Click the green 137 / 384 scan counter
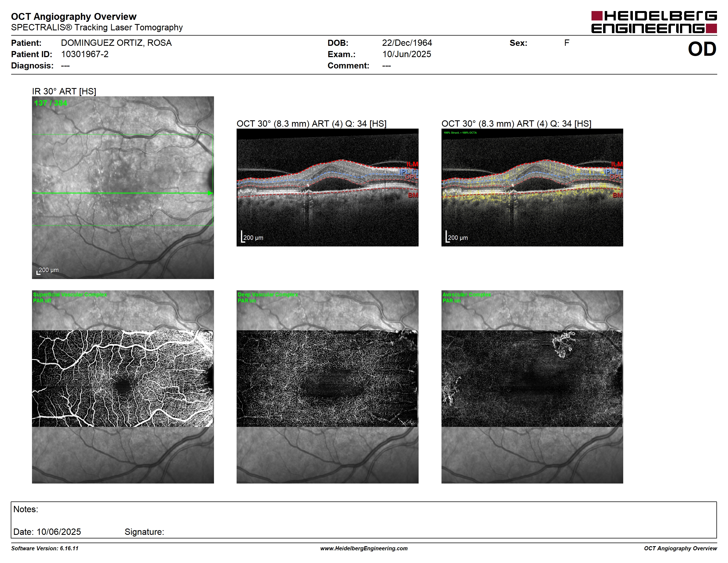Image resolution: width=728 pixels, height=563 pixels. click(50, 103)
